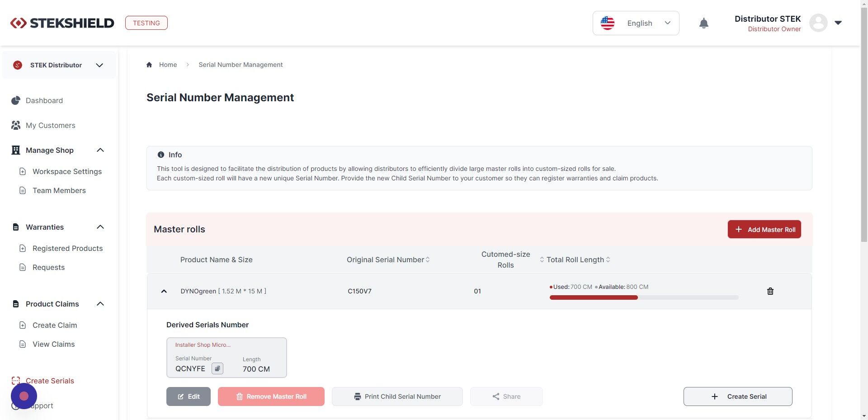Delete the C150V7 master roll via trash icon

770,291
